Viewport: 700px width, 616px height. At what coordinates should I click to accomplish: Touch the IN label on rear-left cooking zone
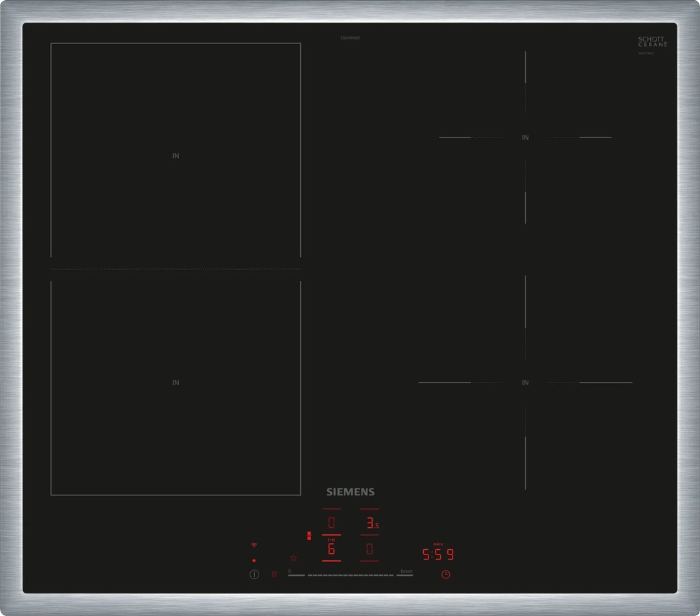pyautogui.click(x=176, y=156)
